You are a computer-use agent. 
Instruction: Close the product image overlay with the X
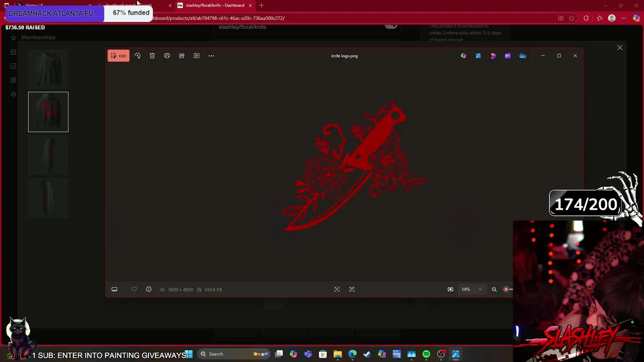pos(620,48)
